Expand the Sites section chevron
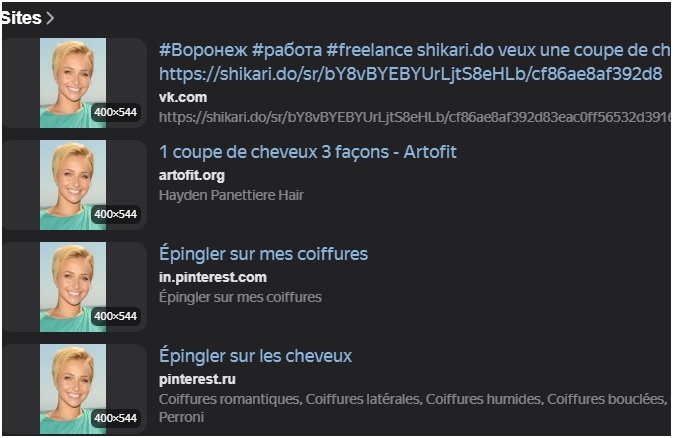This screenshot has width=673, height=438. click(50, 18)
